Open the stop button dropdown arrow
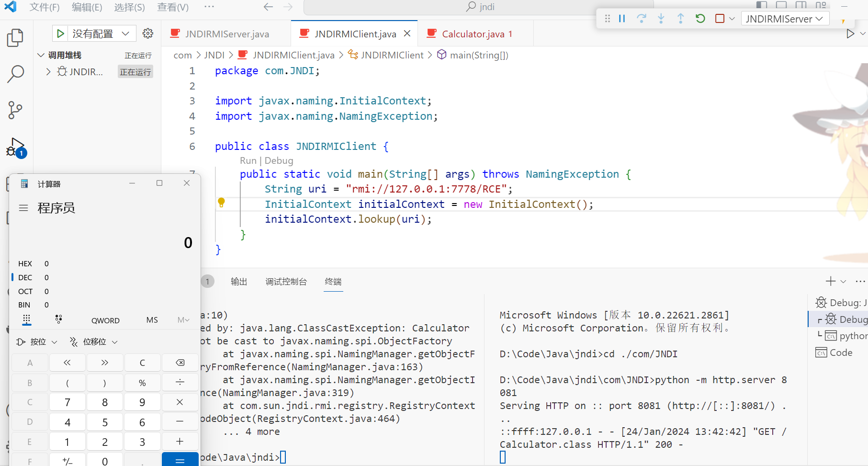The height and width of the screenshot is (466, 868). pyautogui.click(x=732, y=19)
